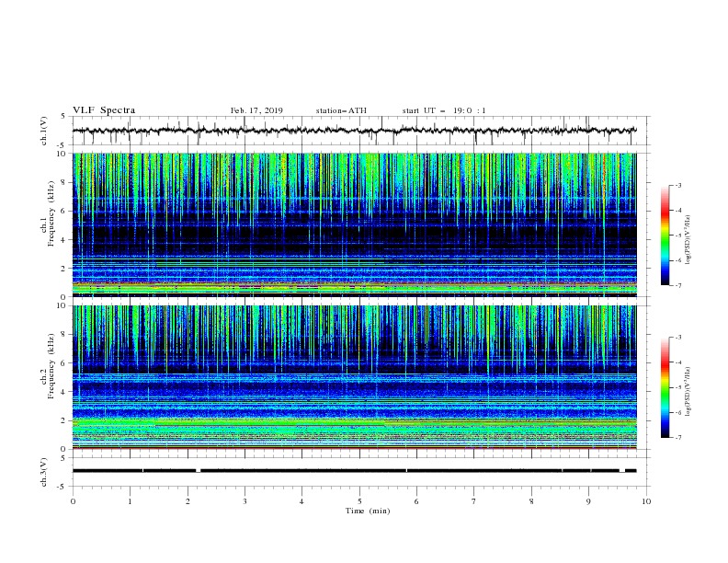Click the ch.1 'Frequency (kHz)' axis label
The width and height of the screenshot is (728, 563).
[51, 213]
